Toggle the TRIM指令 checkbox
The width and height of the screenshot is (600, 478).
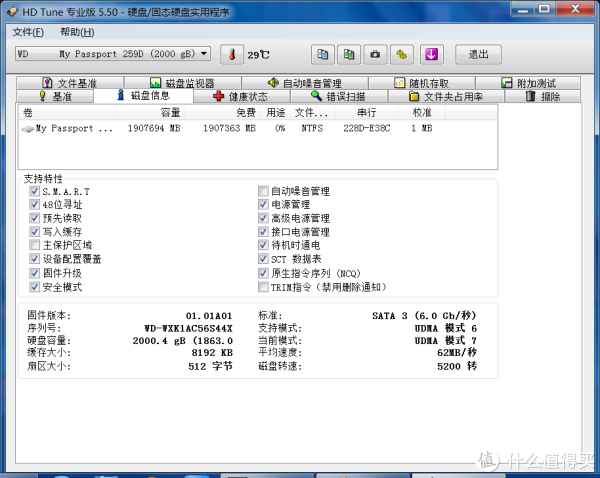(263, 287)
